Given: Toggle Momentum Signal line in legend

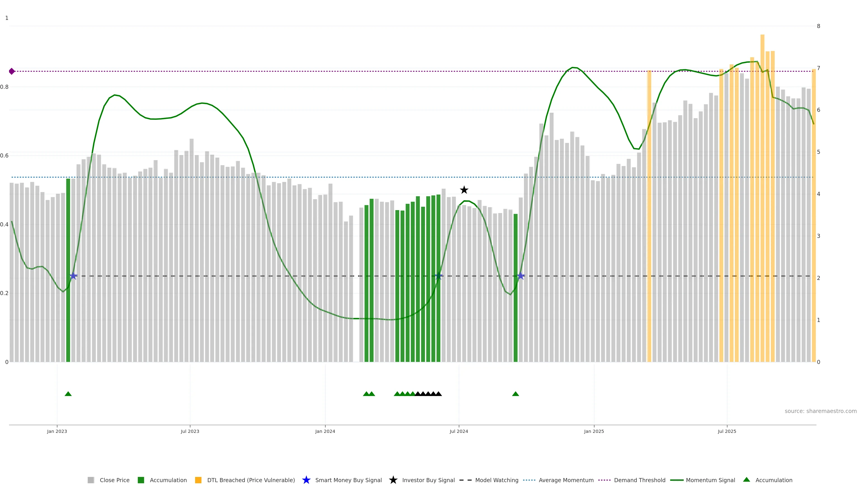Looking at the screenshot, I should 710,480.
